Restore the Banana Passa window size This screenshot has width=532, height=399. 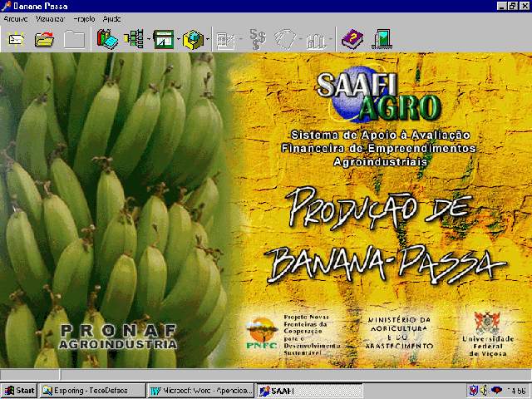(x=512, y=6)
